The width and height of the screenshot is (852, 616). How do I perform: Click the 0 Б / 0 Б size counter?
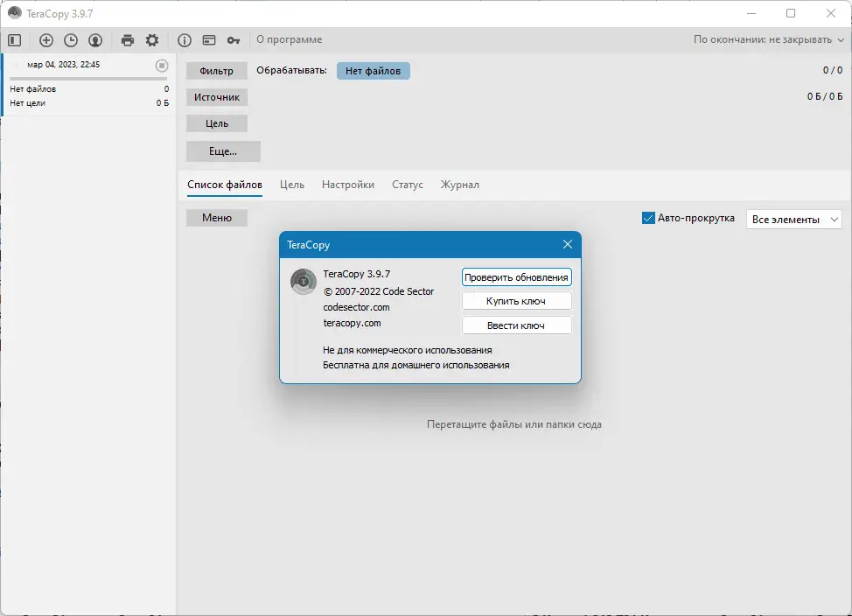click(x=825, y=96)
